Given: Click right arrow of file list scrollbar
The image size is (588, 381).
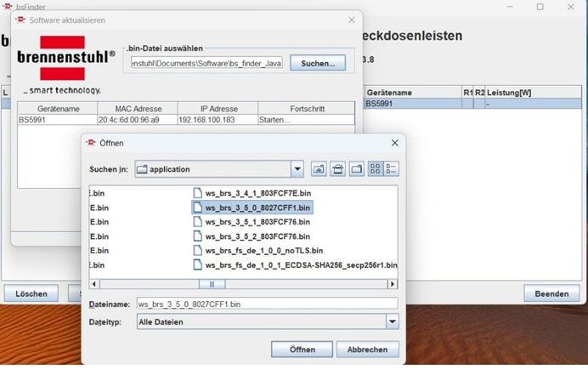Looking at the screenshot, I should (393, 284).
